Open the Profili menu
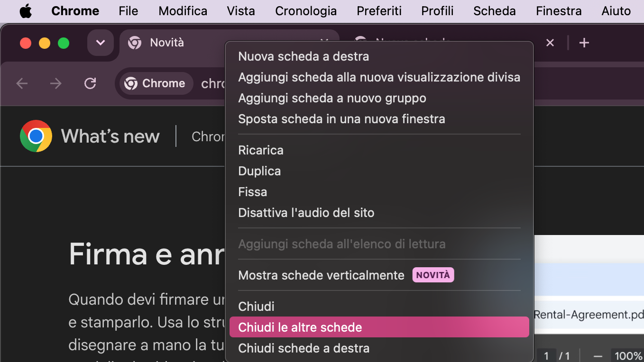Viewport: 644px width, 362px height. (x=437, y=11)
